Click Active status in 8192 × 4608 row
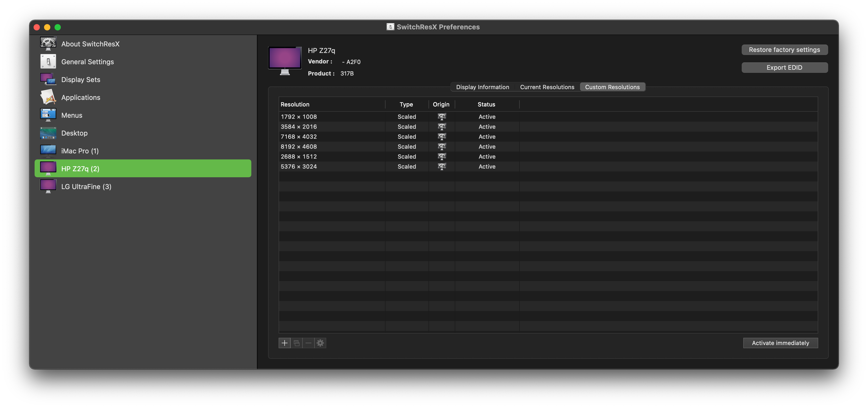Screen dimensions: 868x408 487,146
